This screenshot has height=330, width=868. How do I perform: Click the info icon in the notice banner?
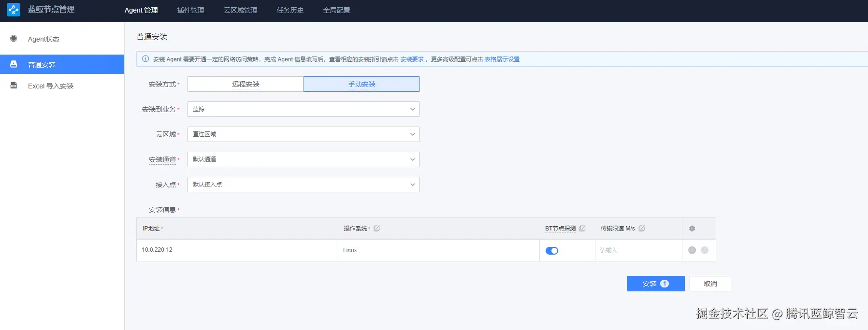click(145, 59)
